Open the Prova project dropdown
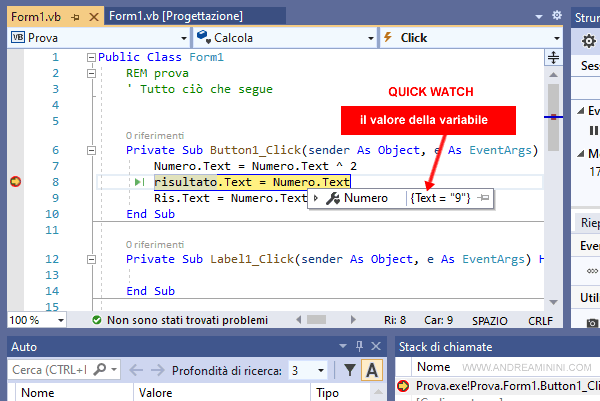The height and width of the screenshot is (401, 600). click(94, 38)
